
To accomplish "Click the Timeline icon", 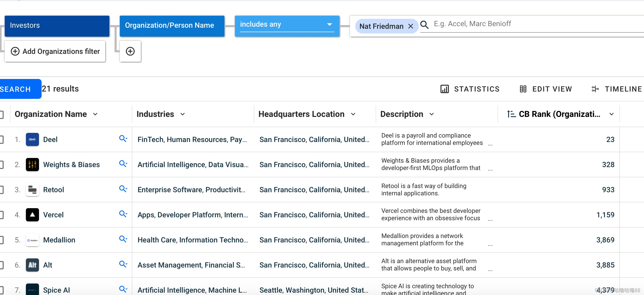I will point(595,89).
